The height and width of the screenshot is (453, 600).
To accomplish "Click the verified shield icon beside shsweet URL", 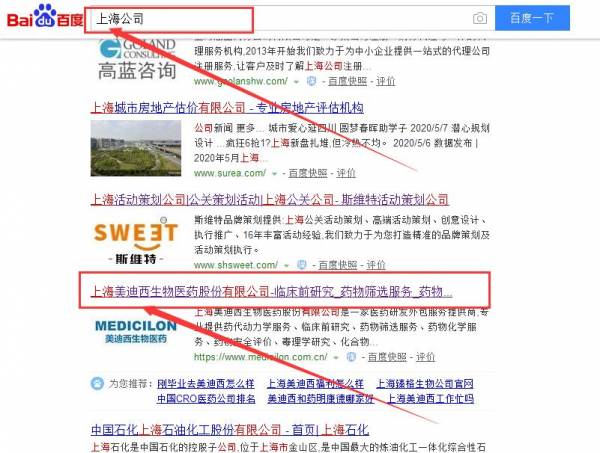I will point(302,265).
